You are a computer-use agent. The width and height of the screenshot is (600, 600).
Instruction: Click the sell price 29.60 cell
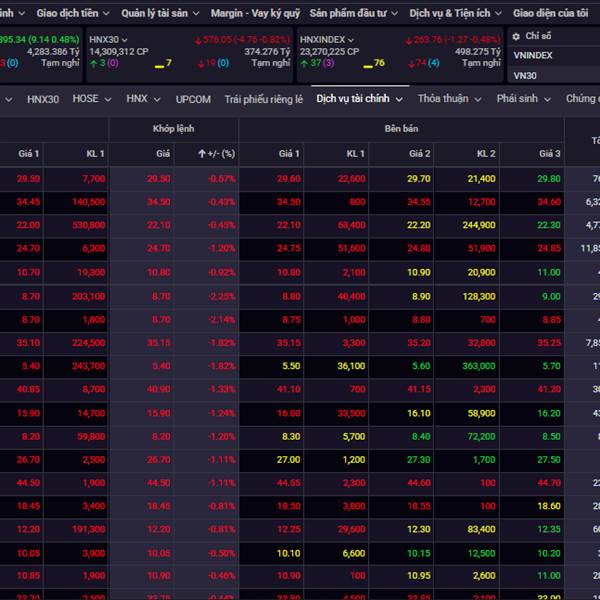coord(289,179)
